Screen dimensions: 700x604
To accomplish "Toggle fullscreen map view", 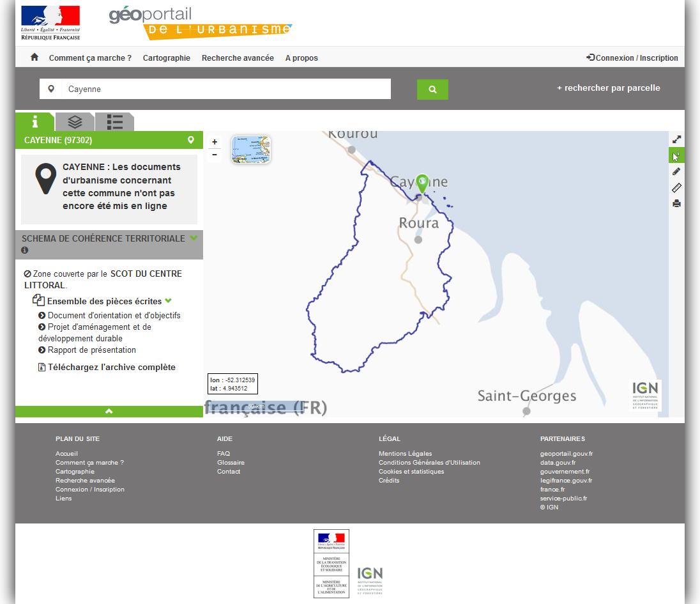I will coord(676,139).
